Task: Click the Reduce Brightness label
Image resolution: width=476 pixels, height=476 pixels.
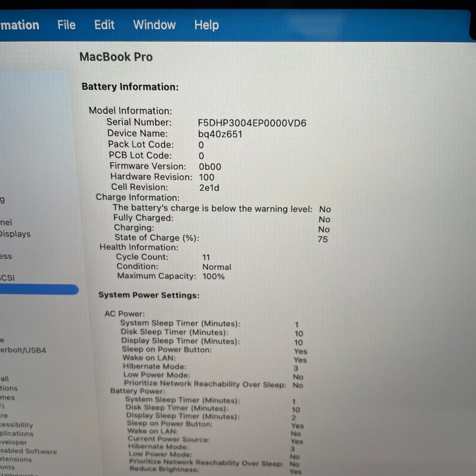Action: coord(164,469)
